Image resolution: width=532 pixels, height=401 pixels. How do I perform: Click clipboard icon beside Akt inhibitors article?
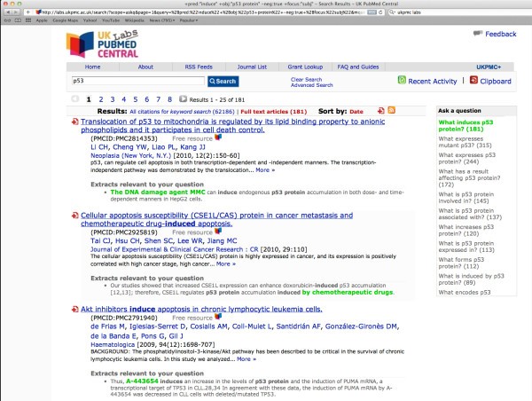point(75,309)
